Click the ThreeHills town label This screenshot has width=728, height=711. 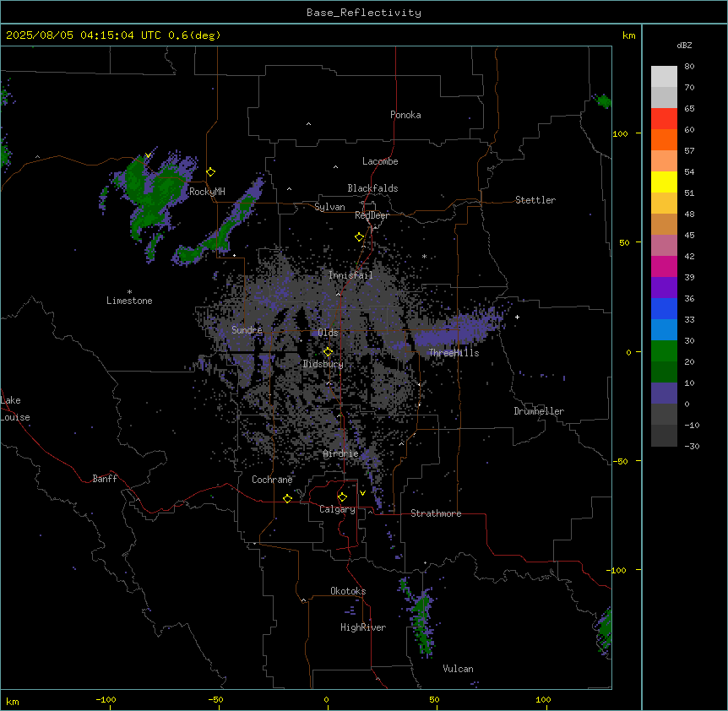pos(454,353)
